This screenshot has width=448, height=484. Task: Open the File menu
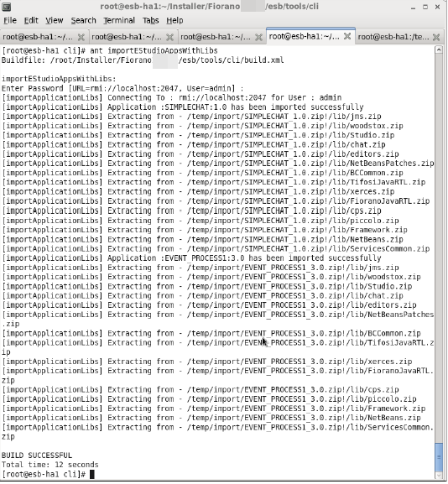point(10,20)
